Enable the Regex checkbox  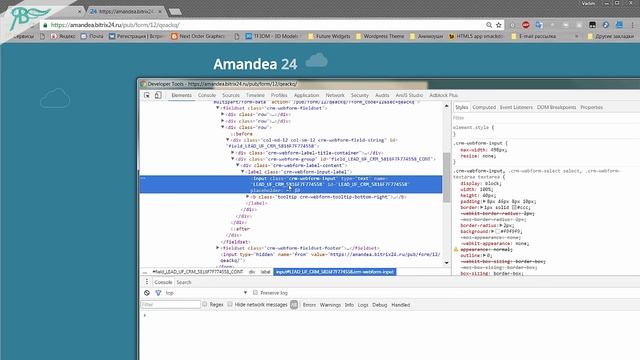point(205,304)
